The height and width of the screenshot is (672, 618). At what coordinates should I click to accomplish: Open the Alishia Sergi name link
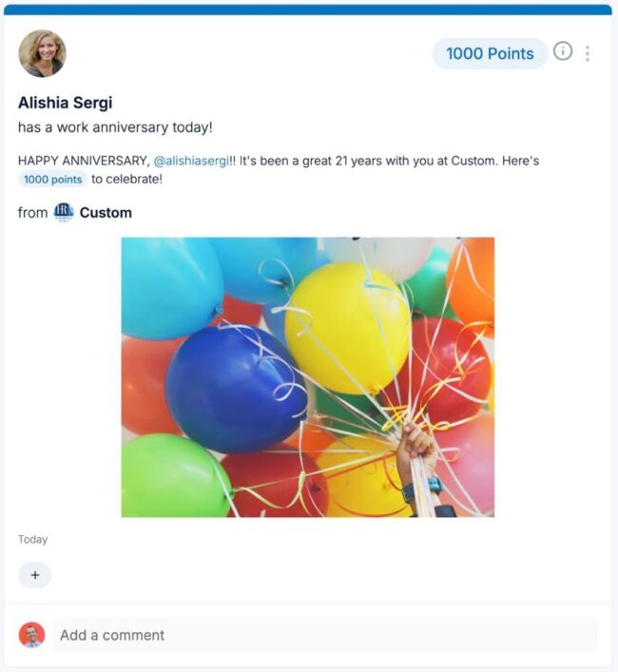coord(66,103)
